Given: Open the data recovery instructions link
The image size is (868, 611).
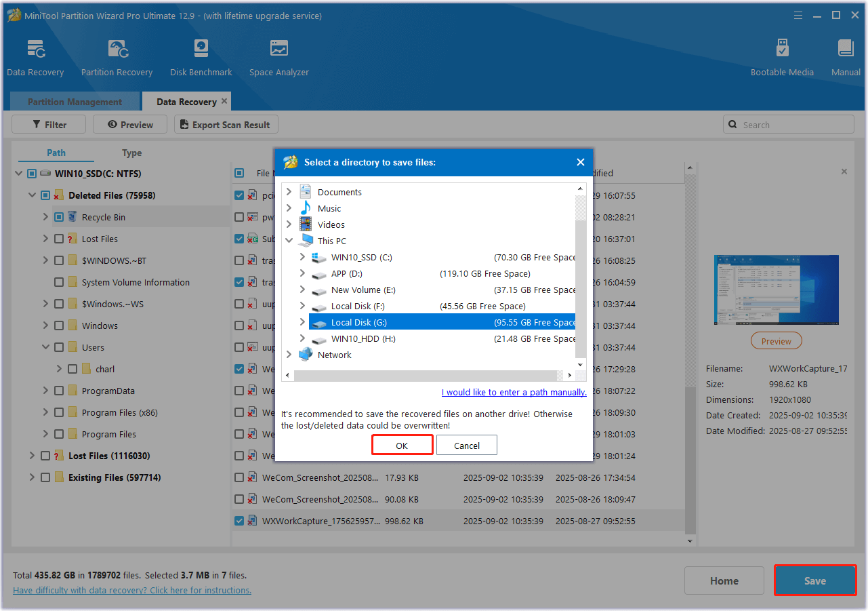Looking at the screenshot, I should (x=132, y=590).
